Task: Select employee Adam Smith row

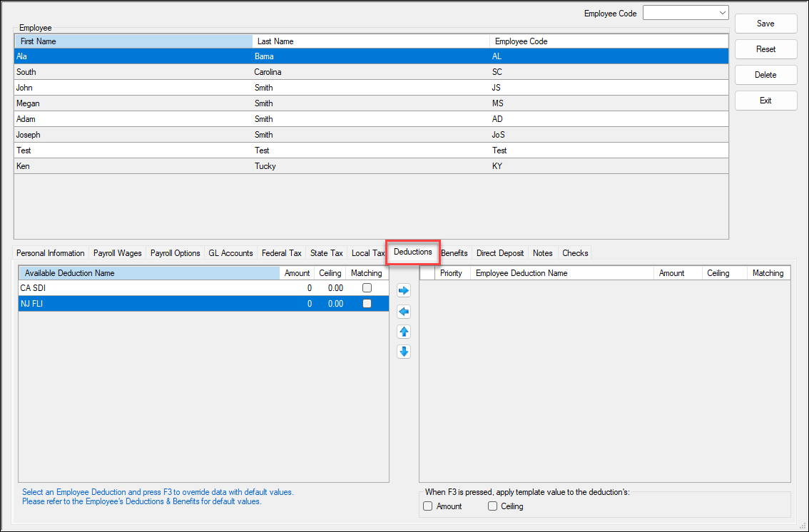Action: point(371,119)
